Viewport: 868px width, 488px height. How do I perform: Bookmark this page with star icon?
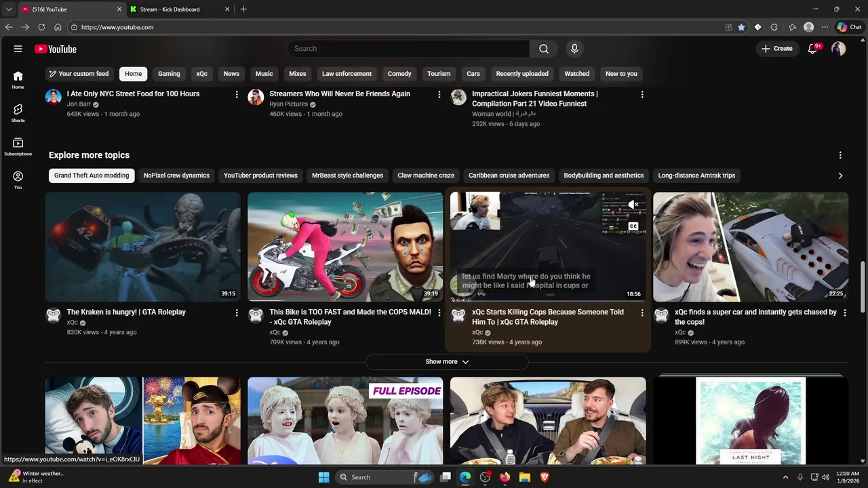pyautogui.click(x=741, y=27)
